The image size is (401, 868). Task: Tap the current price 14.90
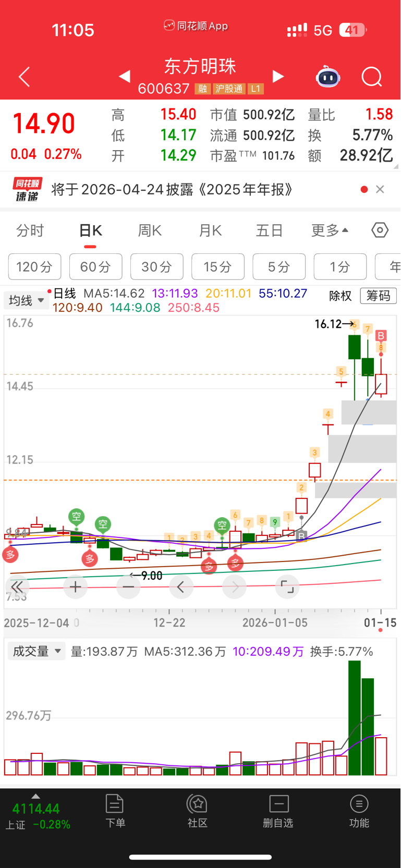click(44, 124)
